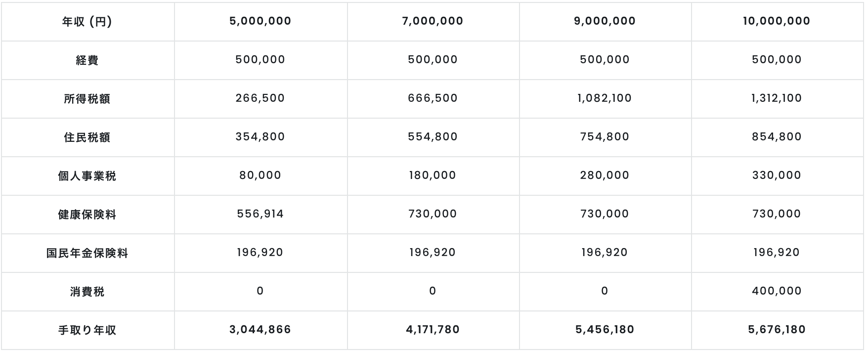Click the 国民年金保険料 row label
This screenshot has height=352, width=868.
[x=87, y=253]
